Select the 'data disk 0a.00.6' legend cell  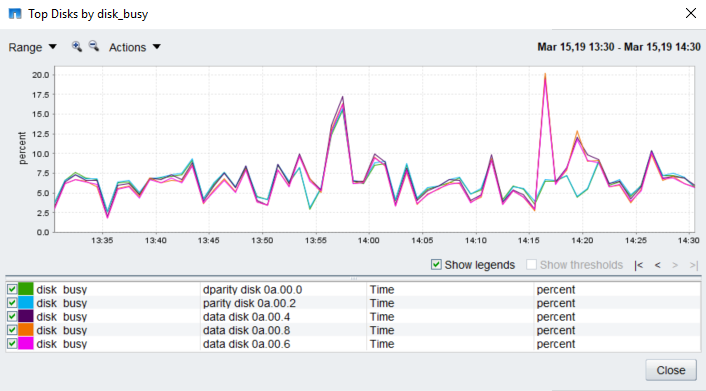point(283,343)
